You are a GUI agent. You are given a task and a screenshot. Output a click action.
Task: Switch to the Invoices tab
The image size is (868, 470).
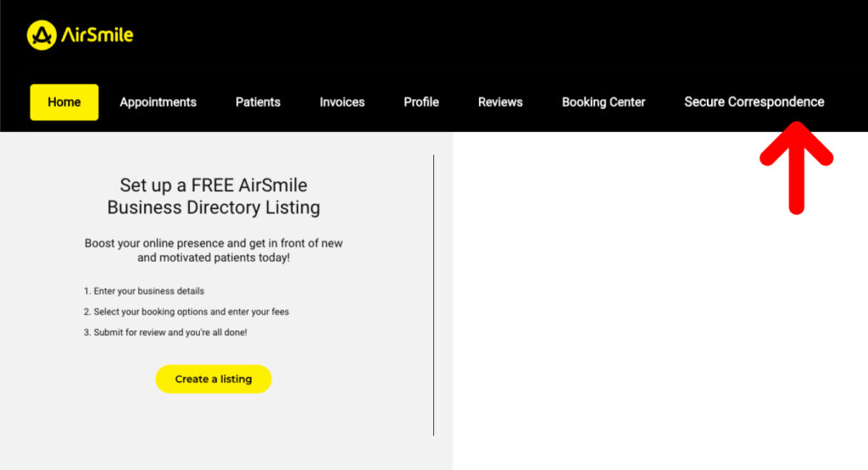(x=342, y=102)
